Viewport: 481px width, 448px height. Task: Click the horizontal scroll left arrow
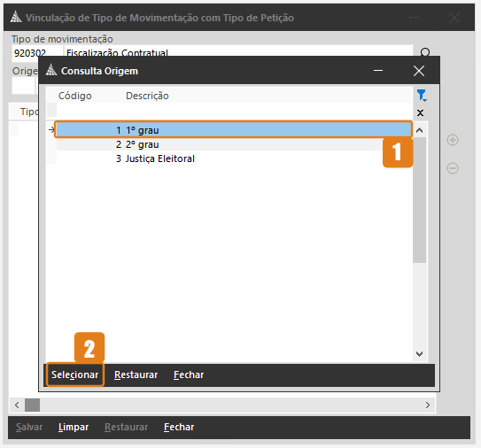coord(17,406)
